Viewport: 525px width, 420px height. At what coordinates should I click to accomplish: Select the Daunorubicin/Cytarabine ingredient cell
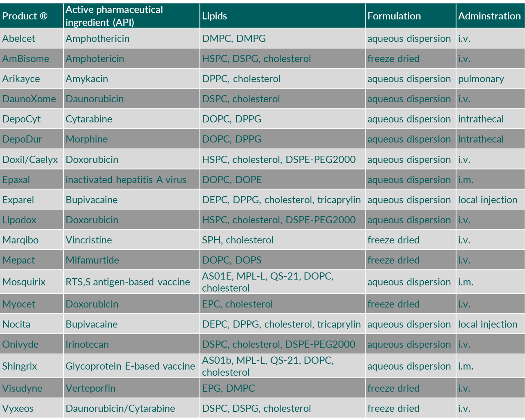pos(120,408)
